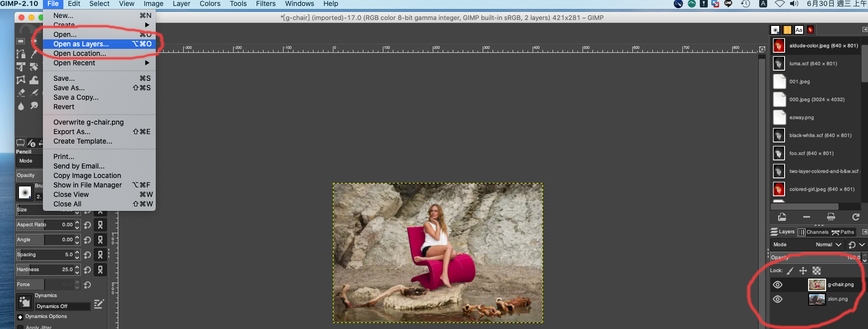
Task: Select the Smudge tool in toolbox
Action: 34,106
